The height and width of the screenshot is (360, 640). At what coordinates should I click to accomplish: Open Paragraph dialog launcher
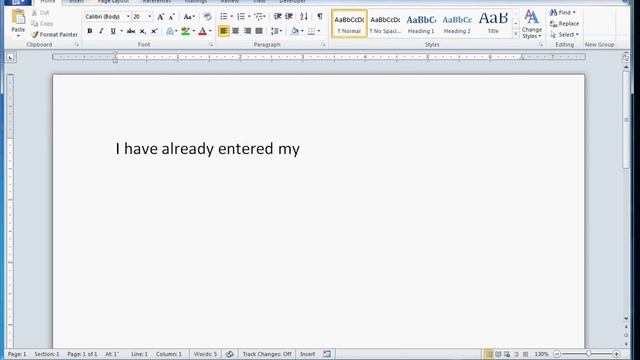[x=323, y=44]
